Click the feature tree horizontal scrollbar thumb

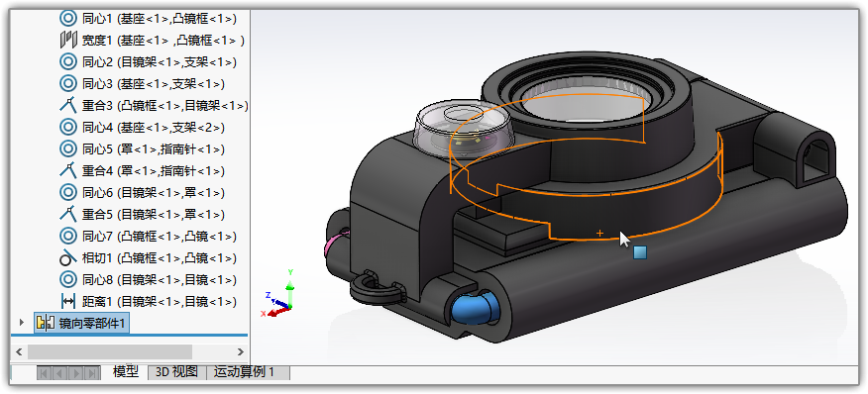pyautogui.click(x=110, y=352)
